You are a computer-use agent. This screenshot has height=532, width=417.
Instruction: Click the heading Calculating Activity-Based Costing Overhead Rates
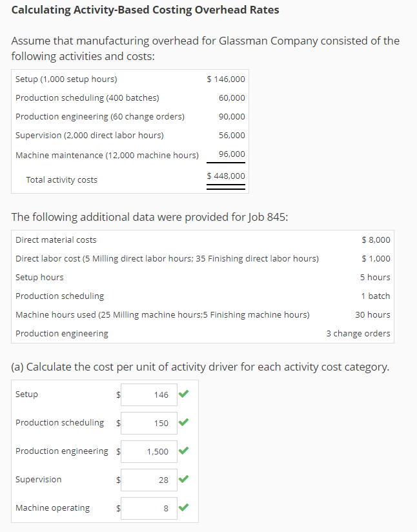tap(147, 10)
